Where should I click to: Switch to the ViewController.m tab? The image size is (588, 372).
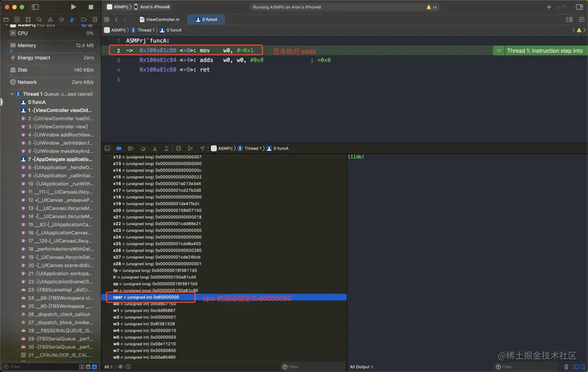click(x=159, y=20)
